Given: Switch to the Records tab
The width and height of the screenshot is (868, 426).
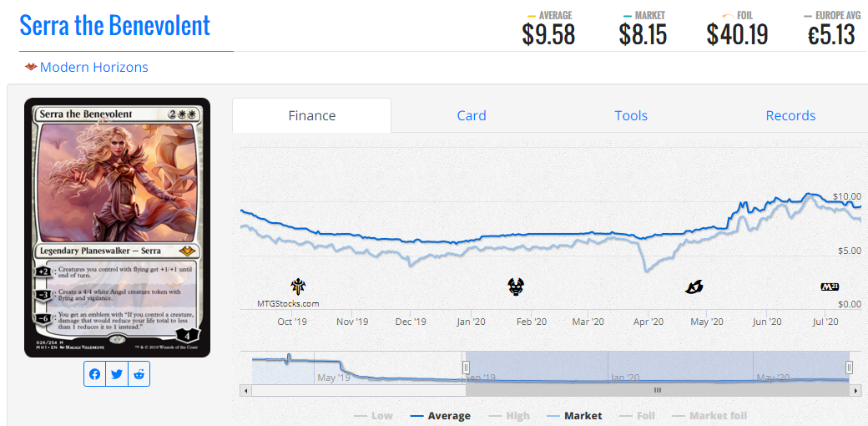Looking at the screenshot, I should pyautogui.click(x=790, y=115).
